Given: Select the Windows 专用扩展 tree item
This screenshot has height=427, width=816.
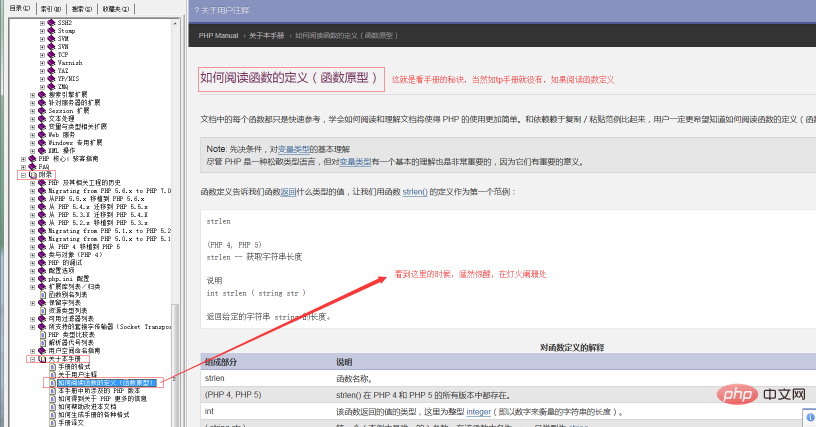Looking at the screenshot, I should click(x=75, y=143).
